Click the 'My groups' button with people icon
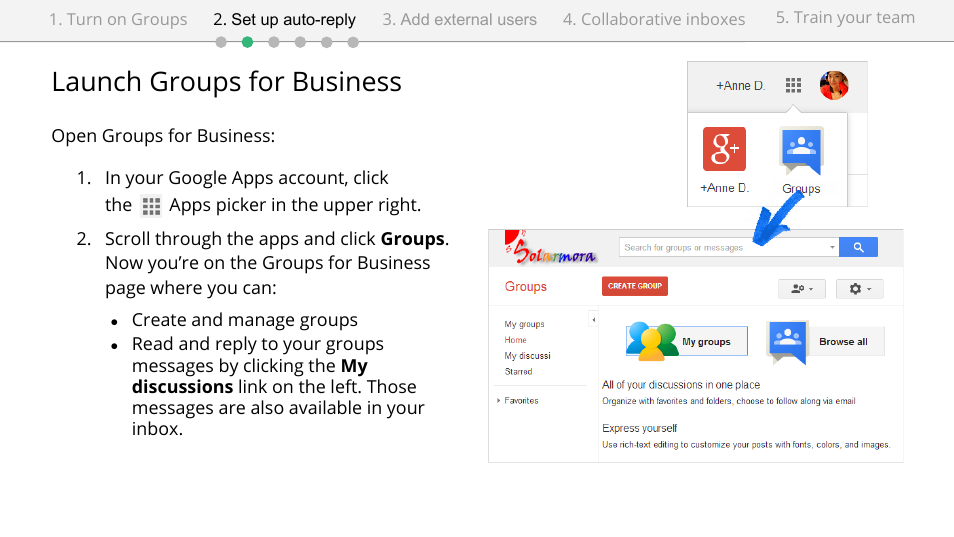This screenshot has width=954, height=537. [x=687, y=341]
